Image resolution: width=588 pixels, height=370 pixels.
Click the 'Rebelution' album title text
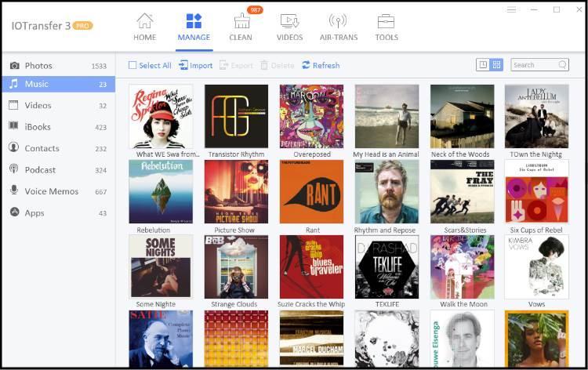154,230
